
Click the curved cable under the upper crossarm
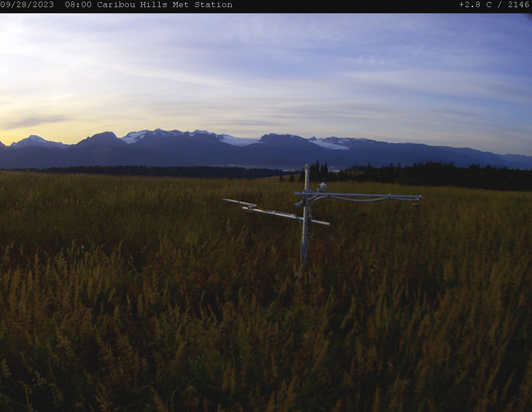357,200
